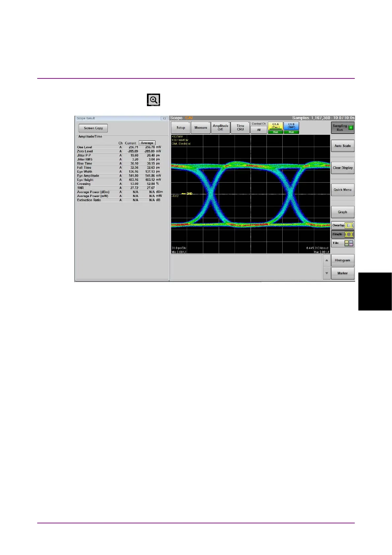This screenshot has width=392, height=555.
Task: Click the Rise Time row
Action: (x=119, y=163)
